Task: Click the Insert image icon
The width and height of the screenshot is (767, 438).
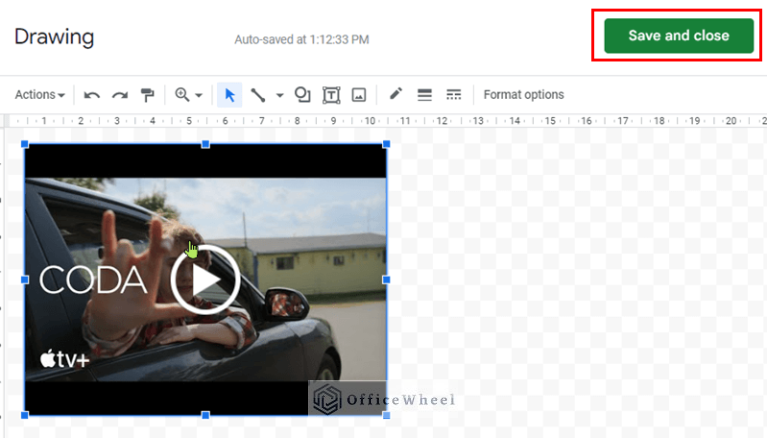Action: click(x=359, y=95)
